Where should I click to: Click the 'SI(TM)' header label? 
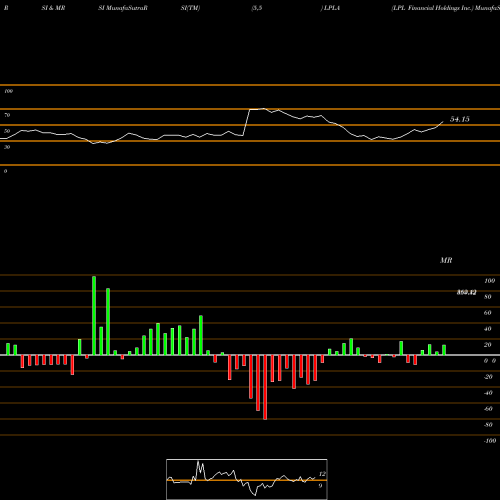point(190,8)
